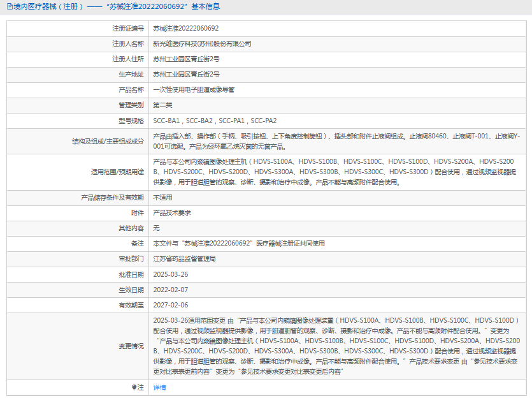Select registrant name 新光维医疗科技(苏州)股份有限公司
Screen dimensions: 532x398
point(202,44)
